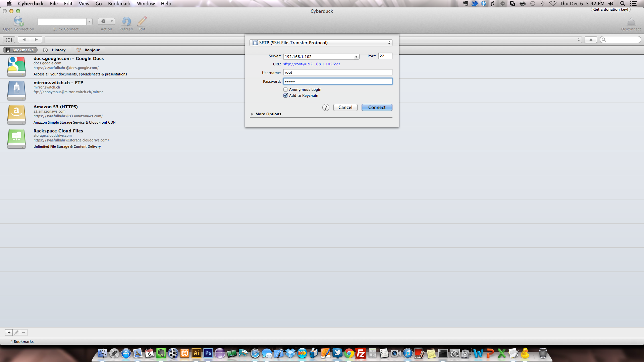Viewport: 644px width, 362px height.
Task: Click the Amazon S3 (HTTPS) bookmark title
Action: [x=55, y=107]
